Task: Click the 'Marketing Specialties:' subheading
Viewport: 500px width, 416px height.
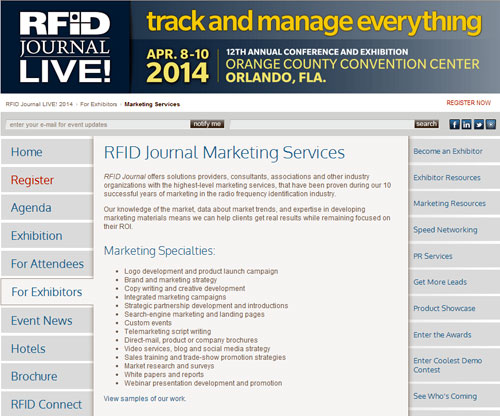Action: pyautogui.click(x=159, y=251)
